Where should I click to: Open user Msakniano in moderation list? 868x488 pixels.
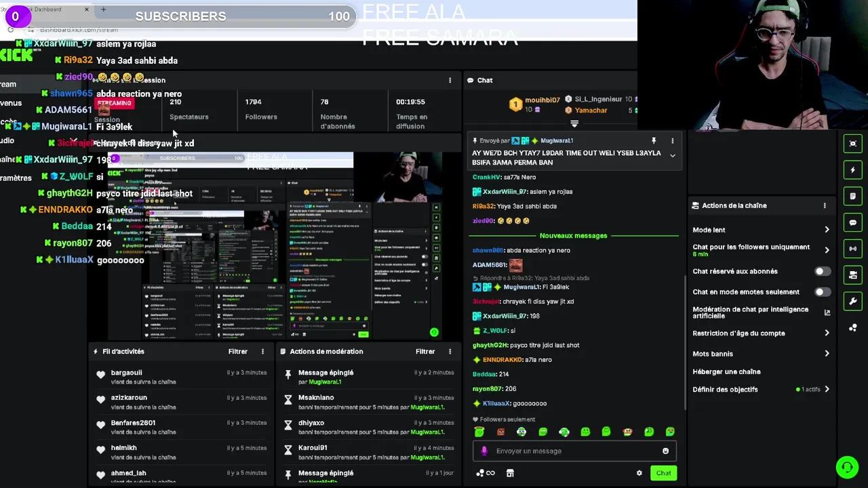316,398
